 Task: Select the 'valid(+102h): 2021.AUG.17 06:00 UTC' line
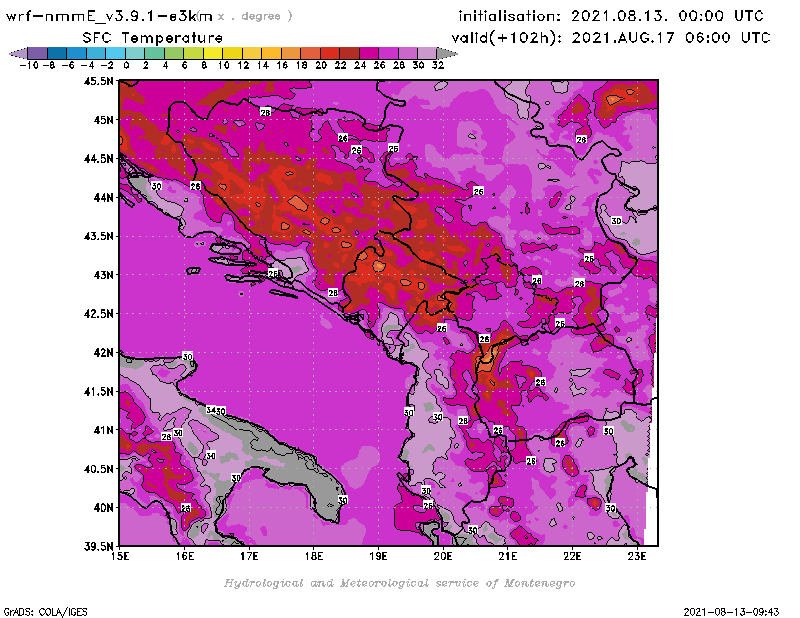click(611, 38)
